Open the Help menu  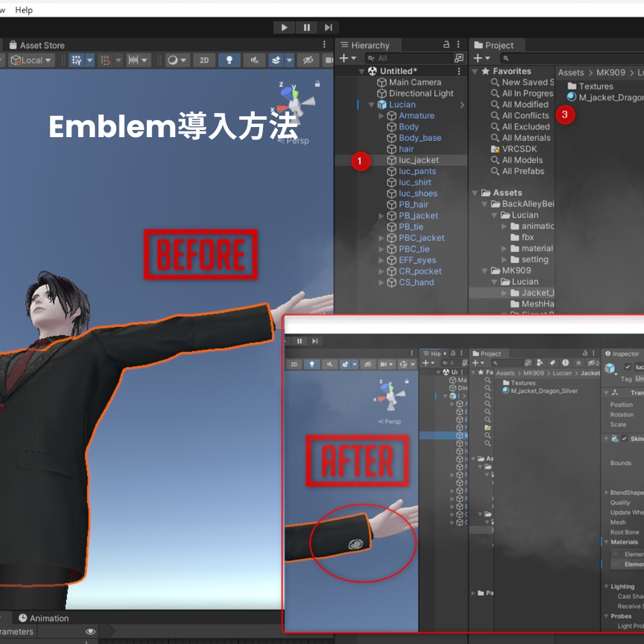click(x=24, y=10)
